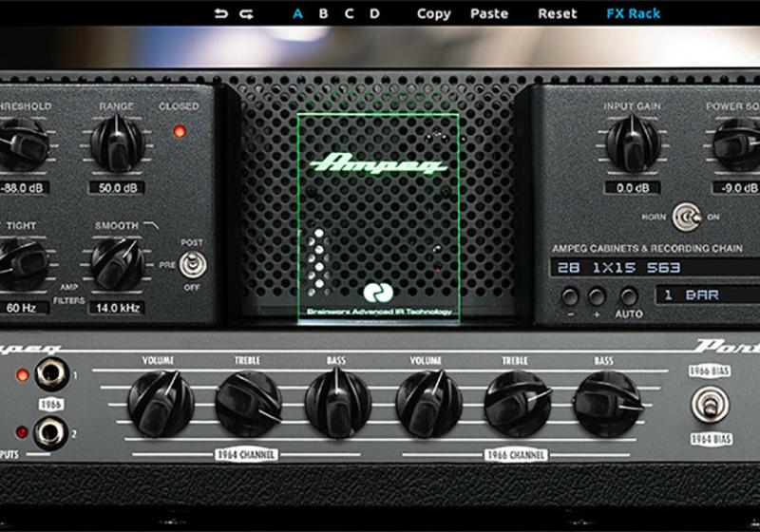Click the undo arrow icon
The height and width of the screenshot is (532, 760).
(221, 13)
